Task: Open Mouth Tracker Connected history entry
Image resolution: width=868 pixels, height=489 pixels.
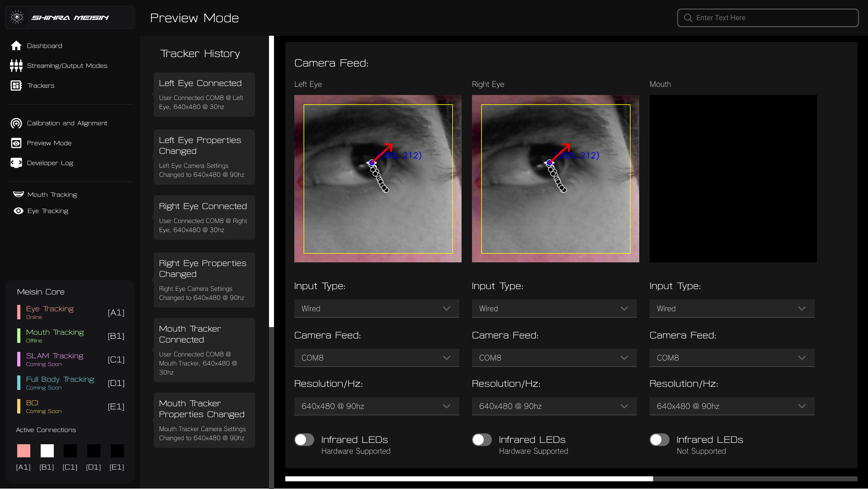Action: [x=204, y=350]
